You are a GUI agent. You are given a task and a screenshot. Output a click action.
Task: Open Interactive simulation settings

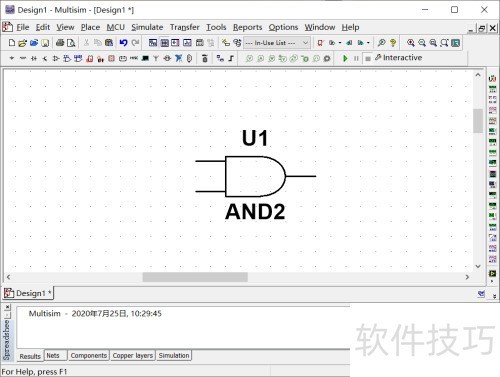tap(399, 58)
